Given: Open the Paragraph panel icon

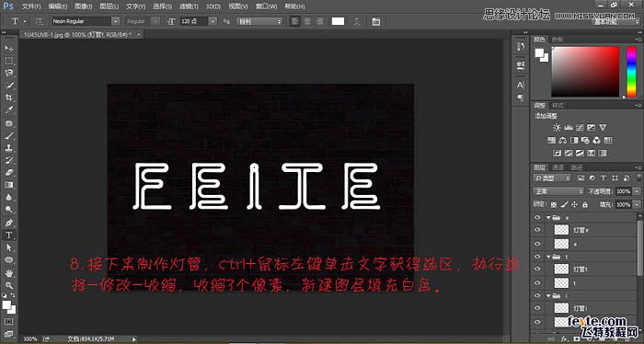Looking at the screenshot, I should (521, 97).
